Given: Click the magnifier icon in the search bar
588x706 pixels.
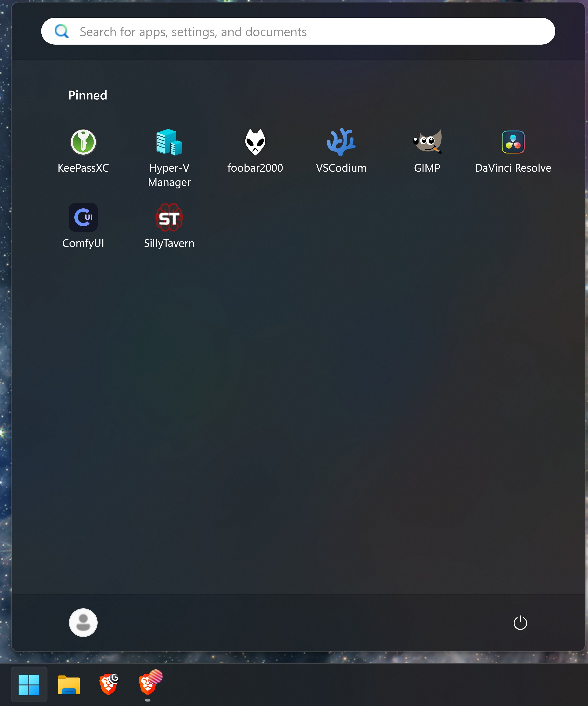Looking at the screenshot, I should (x=62, y=31).
